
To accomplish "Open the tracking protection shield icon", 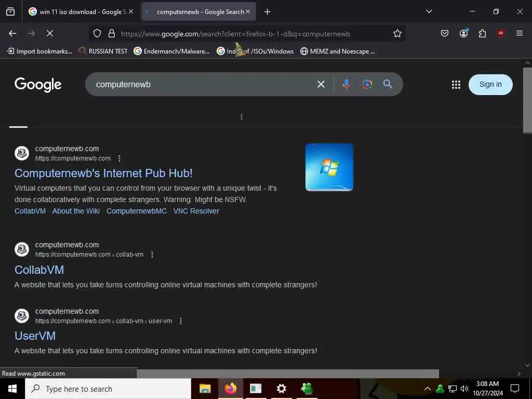I will point(97,34).
